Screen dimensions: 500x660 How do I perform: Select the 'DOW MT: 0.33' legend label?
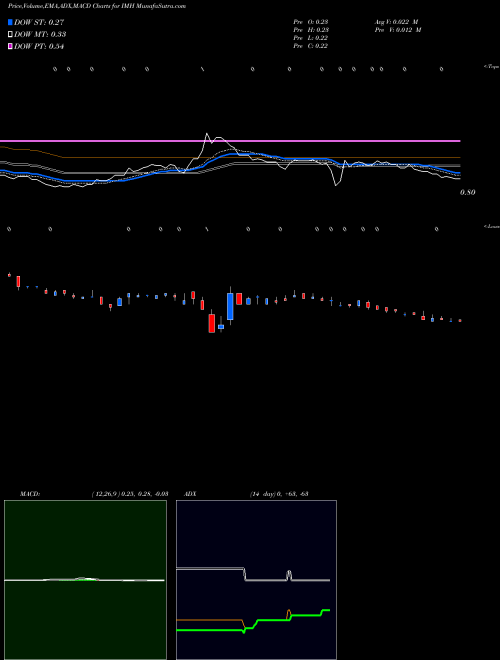[x=40, y=35]
